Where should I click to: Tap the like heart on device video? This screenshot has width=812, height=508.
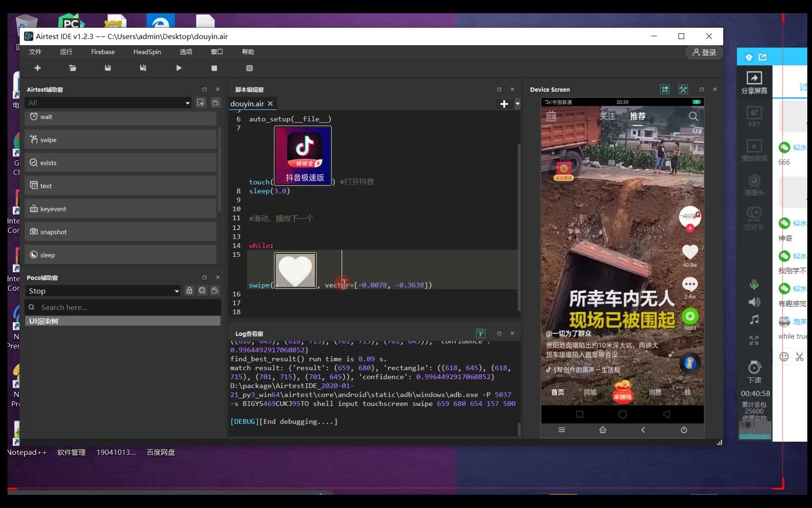pyautogui.click(x=690, y=252)
